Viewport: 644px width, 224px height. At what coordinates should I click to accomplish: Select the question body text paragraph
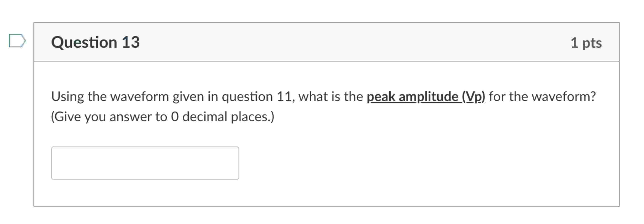pyautogui.click(x=225, y=105)
